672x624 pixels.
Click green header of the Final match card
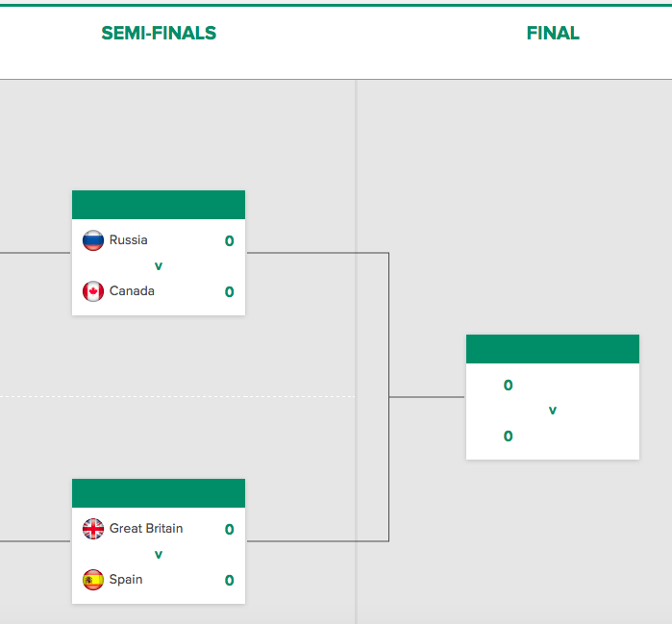click(553, 349)
